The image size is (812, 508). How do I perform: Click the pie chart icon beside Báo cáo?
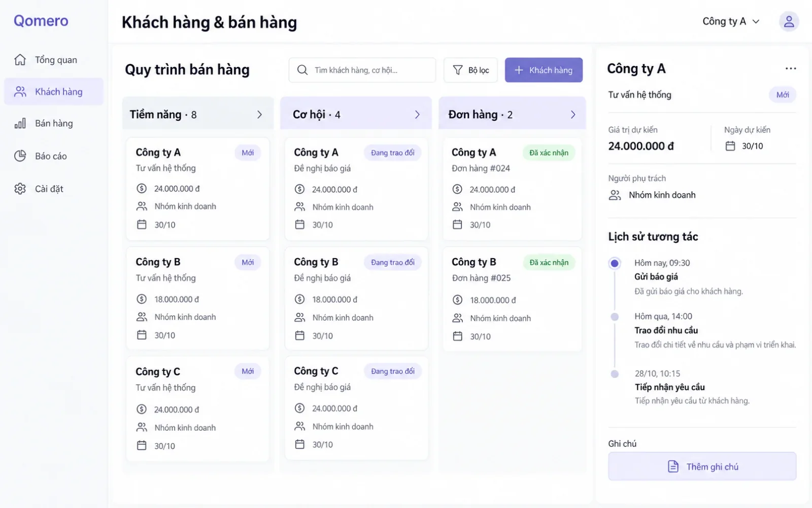(x=20, y=156)
